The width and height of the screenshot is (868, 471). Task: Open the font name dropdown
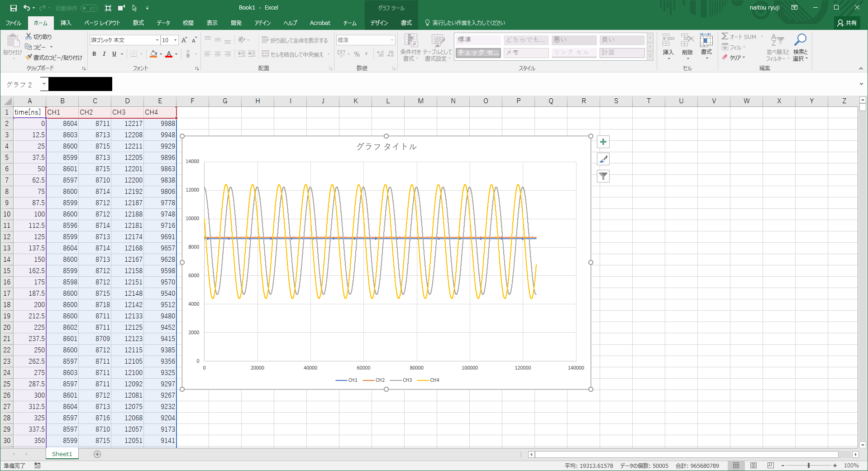[157, 40]
